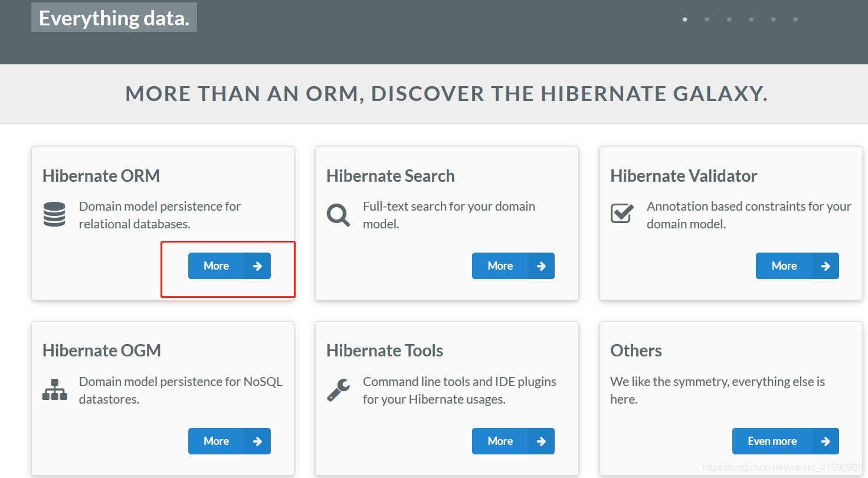The height and width of the screenshot is (478, 868).
Task: Click 'Annotation based constraints' description text
Action: click(749, 215)
